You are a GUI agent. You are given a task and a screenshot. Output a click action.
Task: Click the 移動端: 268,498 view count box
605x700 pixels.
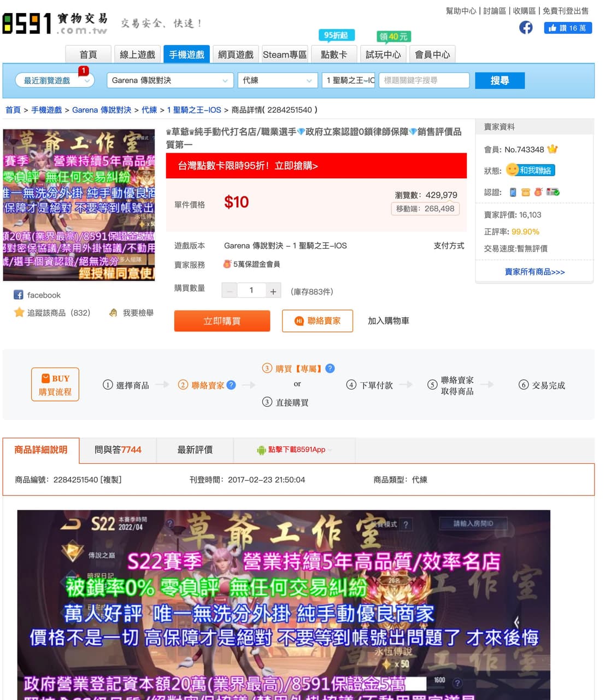(x=425, y=208)
